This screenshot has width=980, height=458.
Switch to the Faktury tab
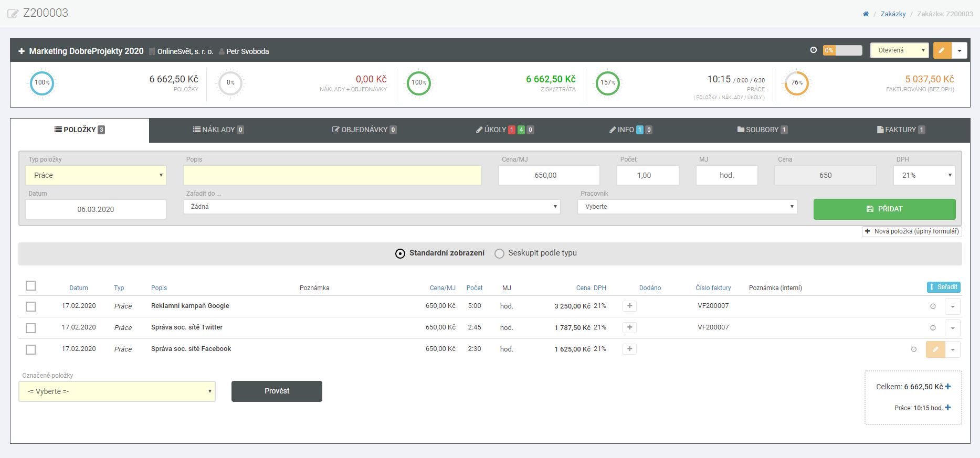[x=901, y=130]
